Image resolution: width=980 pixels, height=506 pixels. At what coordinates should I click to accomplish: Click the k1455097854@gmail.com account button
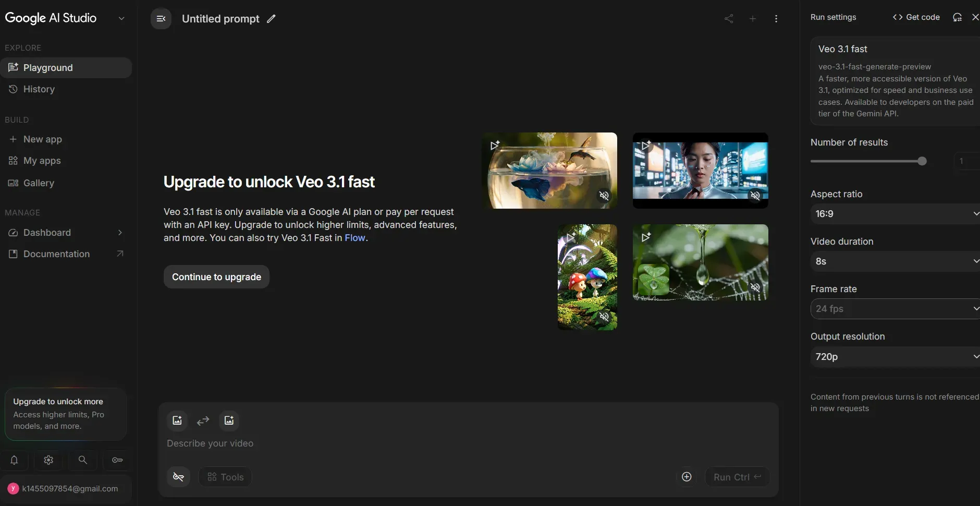coord(66,489)
